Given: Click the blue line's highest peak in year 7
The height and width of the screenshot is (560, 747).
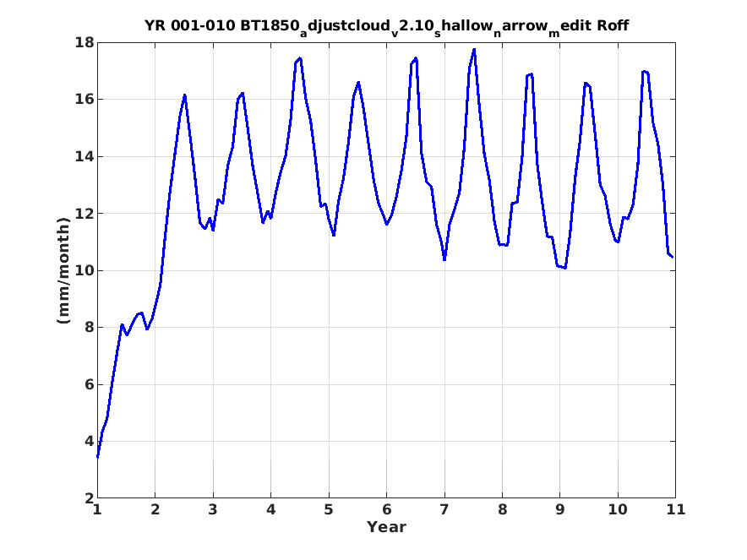Looking at the screenshot, I should (x=474, y=50).
